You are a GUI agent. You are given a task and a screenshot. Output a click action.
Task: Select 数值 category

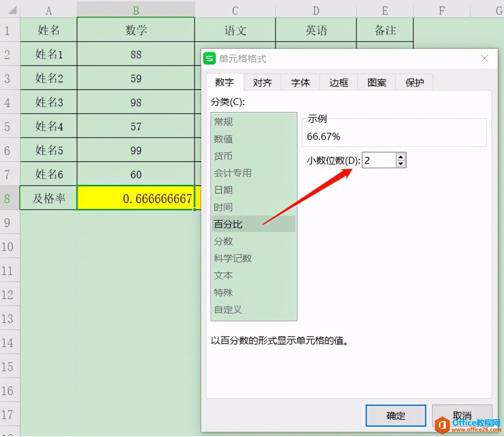(x=254, y=139)
